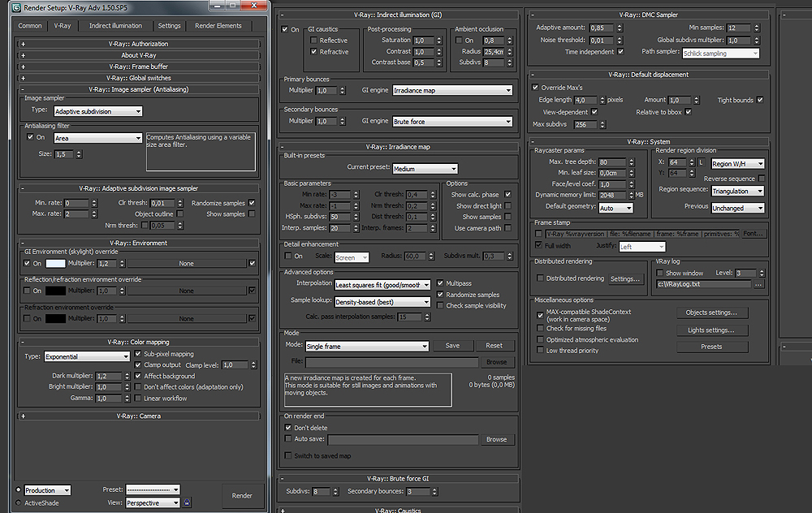The width and height of the screenshot is (812, 513).
Task: Click the Render button
Action: (242, 496)
